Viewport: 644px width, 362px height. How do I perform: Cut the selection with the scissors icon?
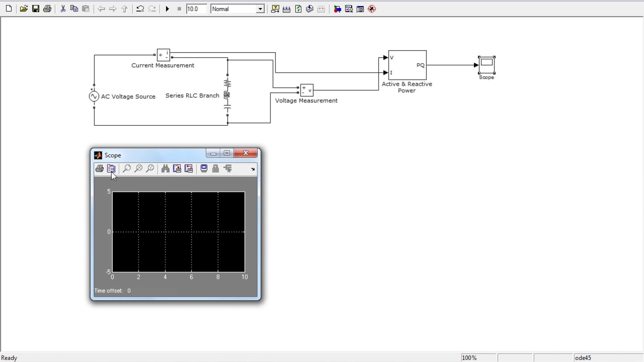coord(63,9)
